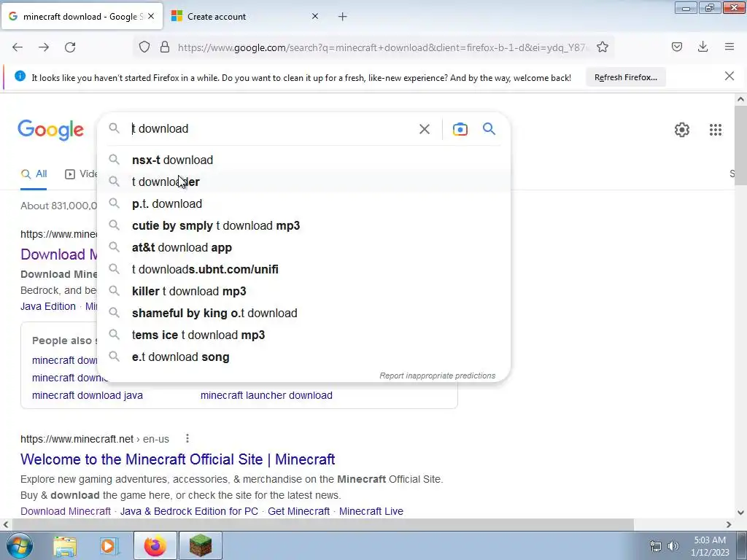The image size is (747, 560).
Task: Pick cutie by smply t download mp3
Action: [x=303, y=226]
